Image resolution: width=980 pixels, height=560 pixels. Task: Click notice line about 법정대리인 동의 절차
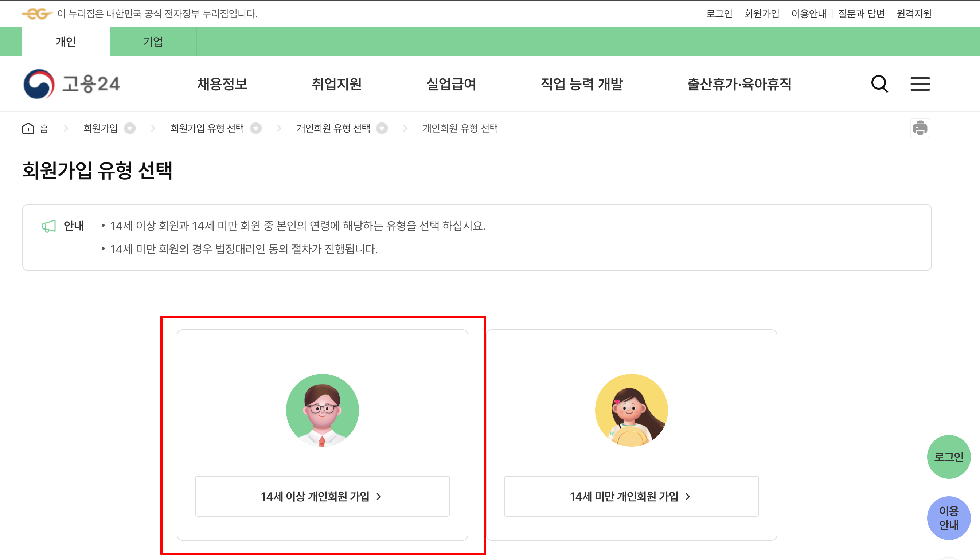point(244,249)
